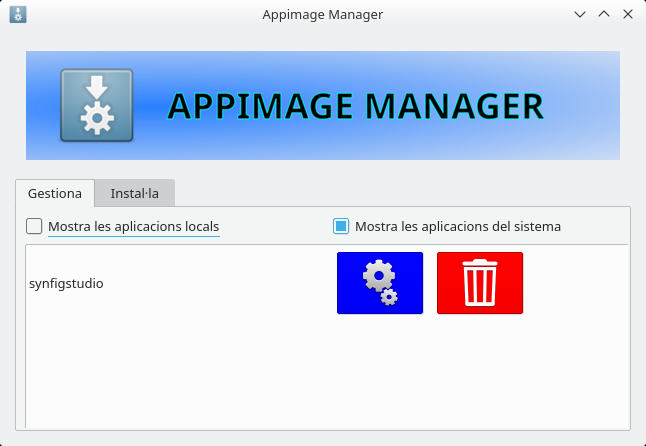
Task: Close the Appimage Manager window
Action: coord(628,14)
